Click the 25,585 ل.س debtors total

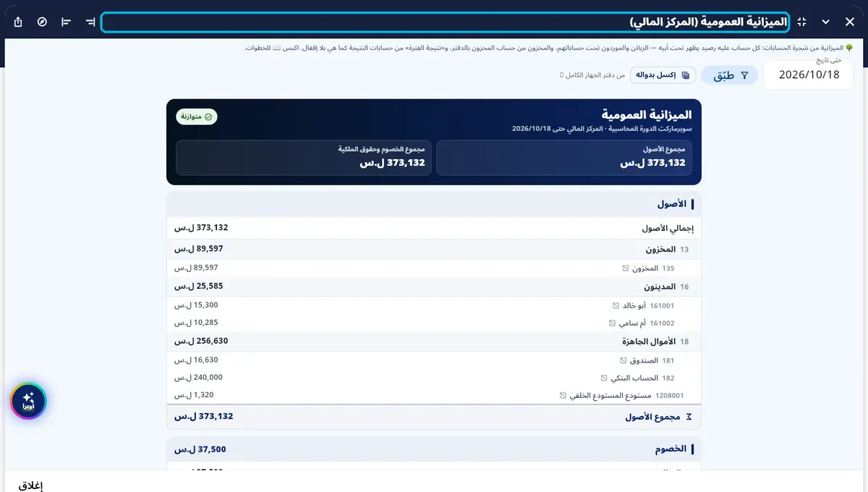click(x=198, y=287)
